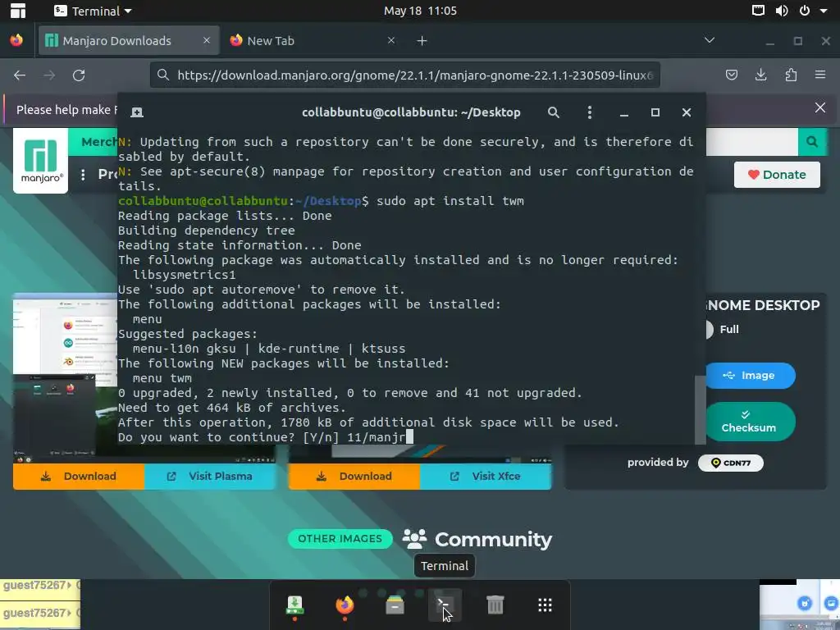
Task: Close the Manjaro Downloads tab
Action: 207,40
